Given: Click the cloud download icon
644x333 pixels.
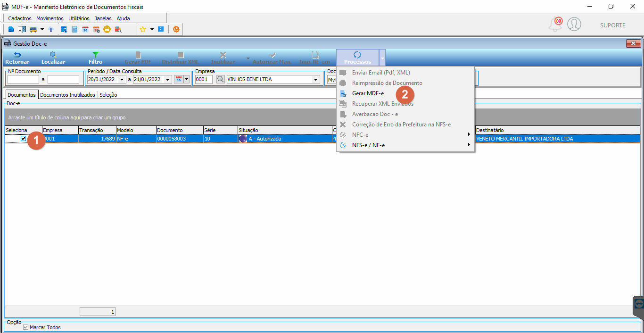Looking at the screenshot, I should click(51, 29).
